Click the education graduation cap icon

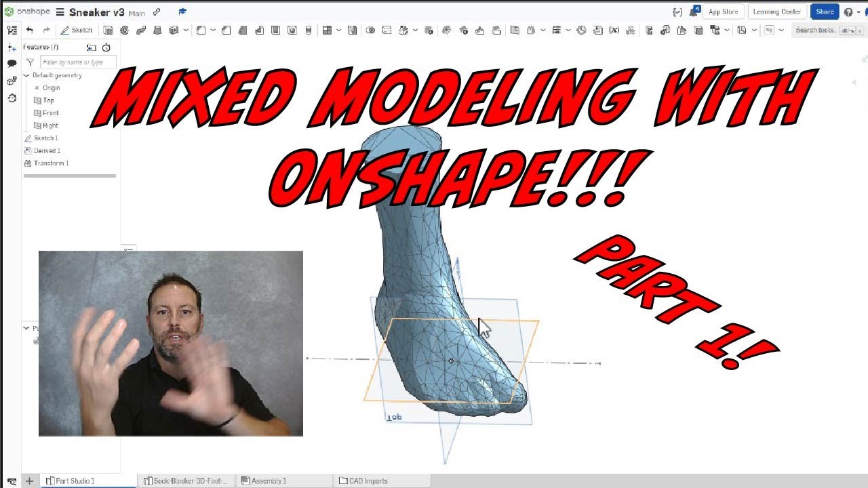coord(183,12)
